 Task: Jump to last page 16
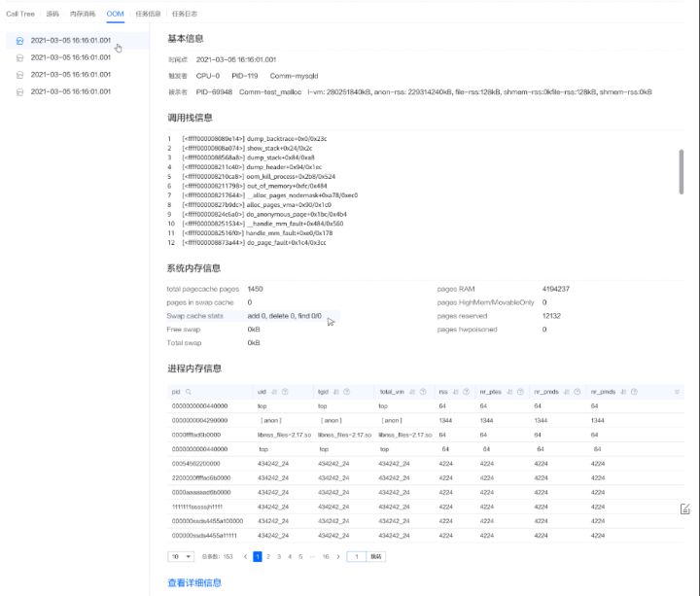(x=326, y=557)
